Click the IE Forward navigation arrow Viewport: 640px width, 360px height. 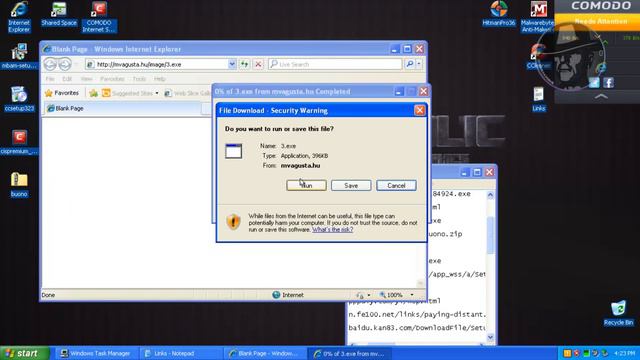64,64
